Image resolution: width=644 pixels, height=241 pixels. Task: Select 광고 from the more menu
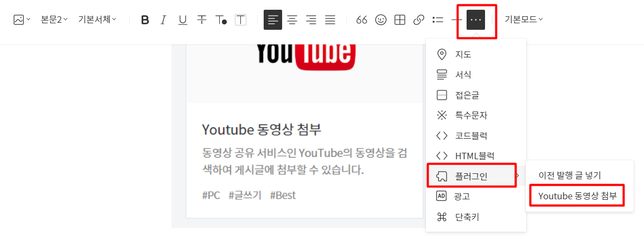[476, 197]
